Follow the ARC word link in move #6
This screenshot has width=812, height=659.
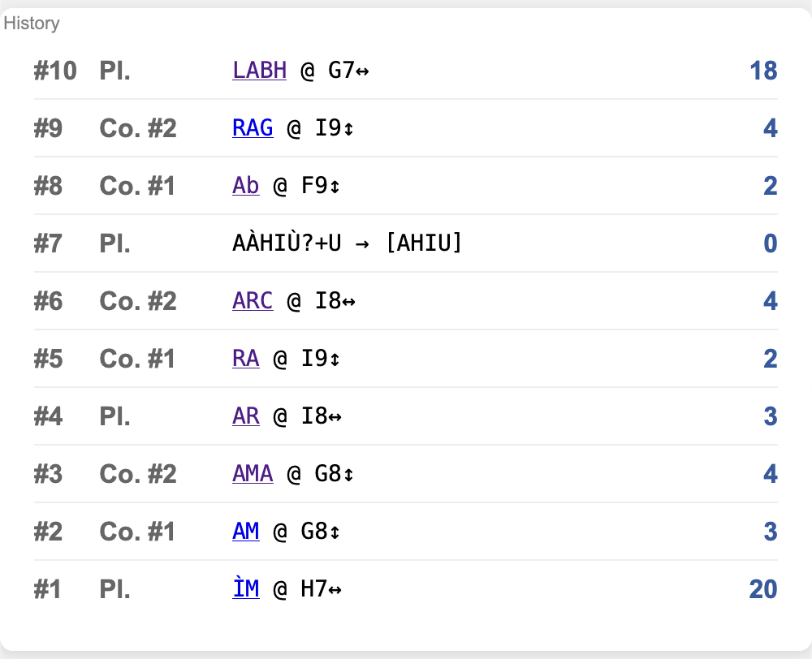[253, 301]
